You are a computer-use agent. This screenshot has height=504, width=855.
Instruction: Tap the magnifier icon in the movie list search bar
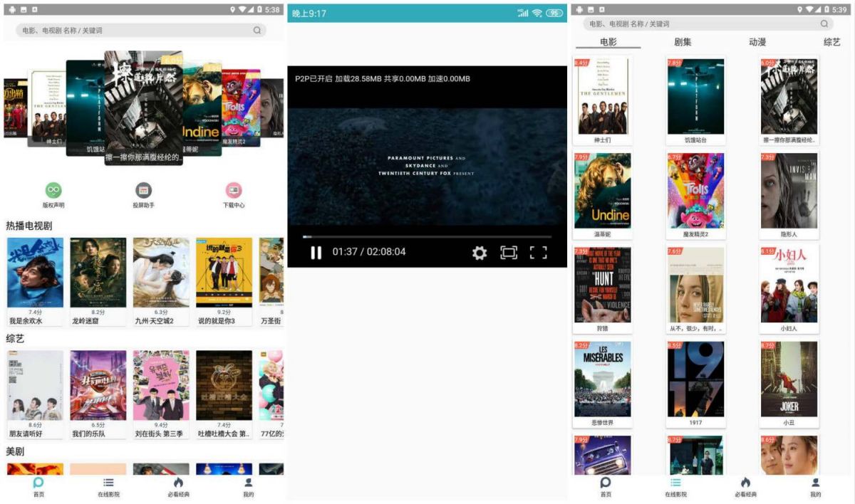point(824,24)
